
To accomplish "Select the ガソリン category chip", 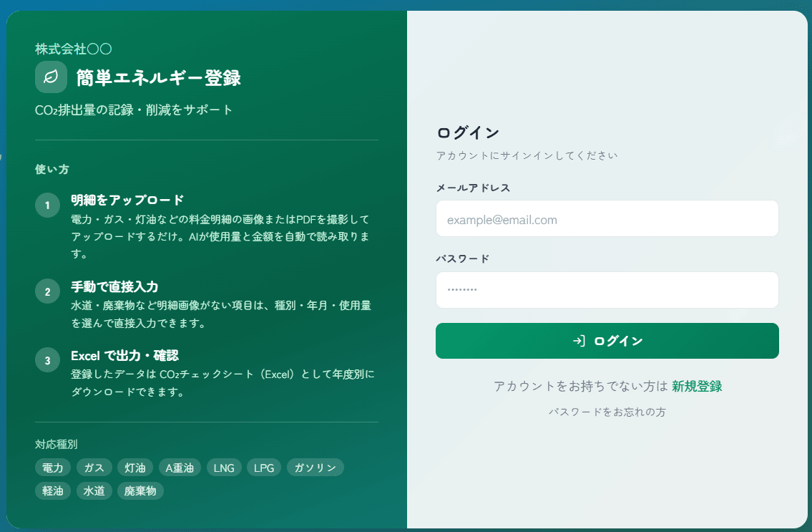I will (315, 468).
